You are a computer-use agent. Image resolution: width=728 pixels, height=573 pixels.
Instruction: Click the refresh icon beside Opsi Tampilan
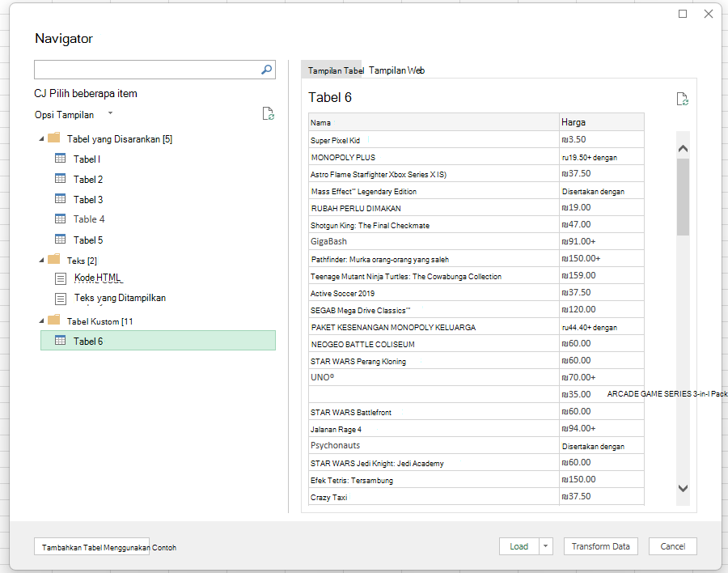[x=269, y=113]
